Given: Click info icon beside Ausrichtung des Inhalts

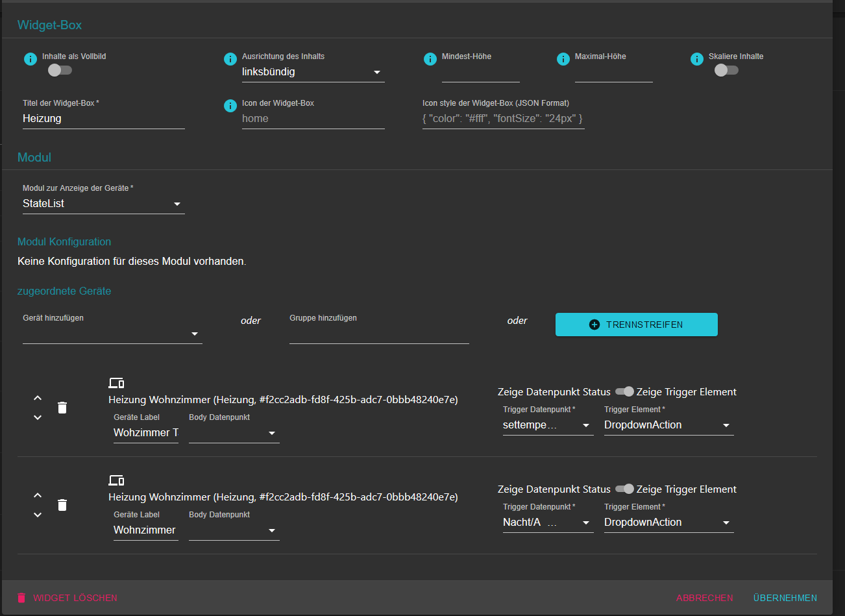Looking at the screenshot, I should coord(230,59).
